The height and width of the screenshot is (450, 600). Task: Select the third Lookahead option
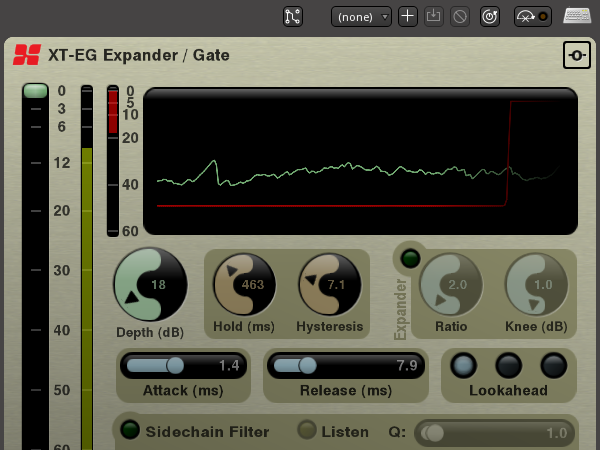(x=554, y=365)
